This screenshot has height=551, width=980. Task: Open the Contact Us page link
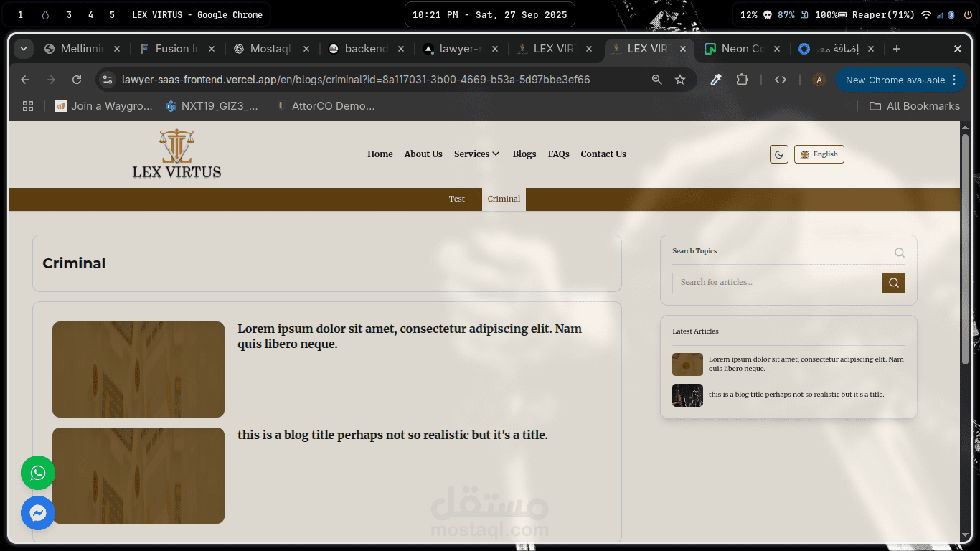(603, 154)
